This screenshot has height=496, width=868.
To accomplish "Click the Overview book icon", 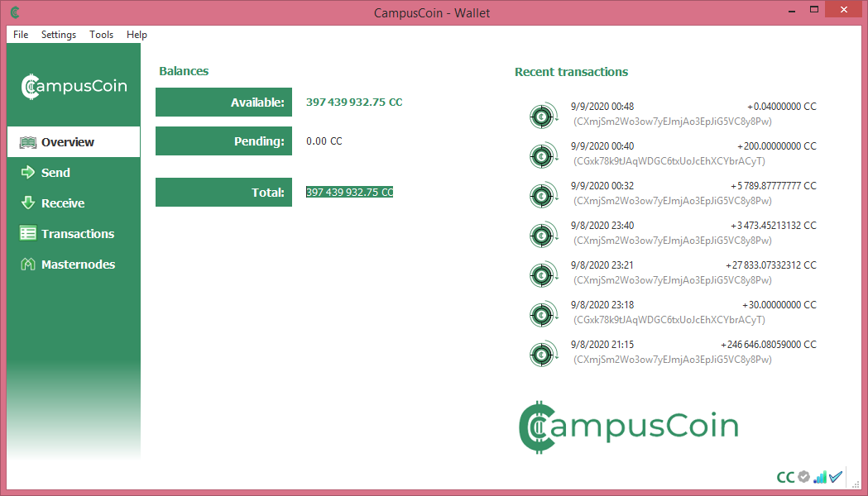I will pos(27,143).
